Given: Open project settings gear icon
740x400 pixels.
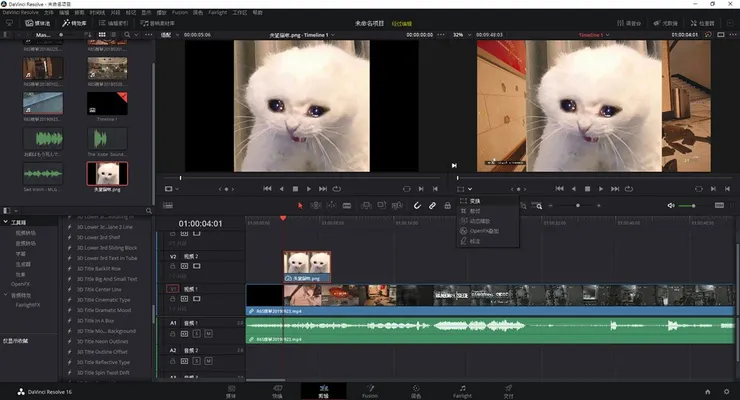Looking at the screenshot, I should (726, 392).
